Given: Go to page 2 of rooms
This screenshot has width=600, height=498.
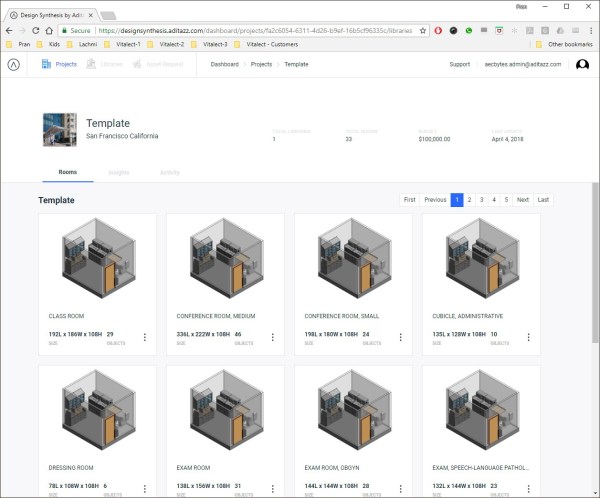Looking at the screenshot, I should (469, 200).
